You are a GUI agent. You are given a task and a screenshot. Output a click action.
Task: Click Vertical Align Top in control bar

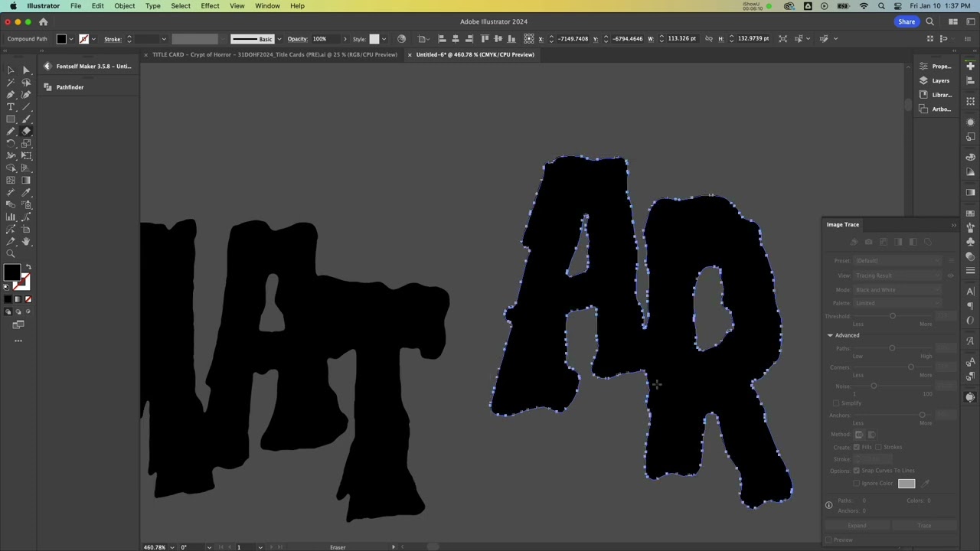pos(485,38)
